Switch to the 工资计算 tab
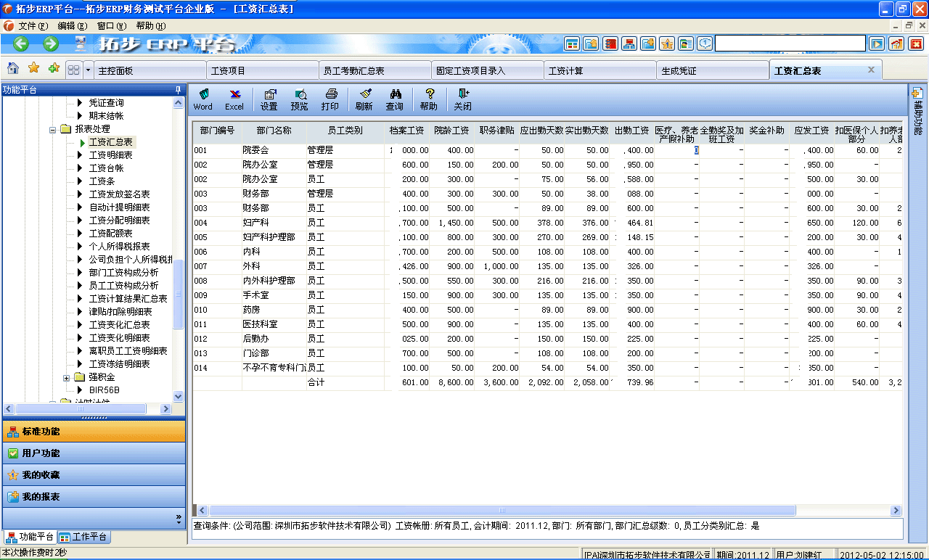This screenshot has width=929, height=560. pos(600,70)
